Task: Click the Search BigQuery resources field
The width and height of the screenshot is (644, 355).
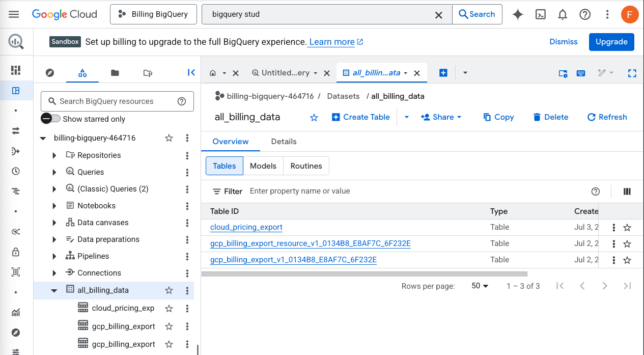Action: point(117,101)
